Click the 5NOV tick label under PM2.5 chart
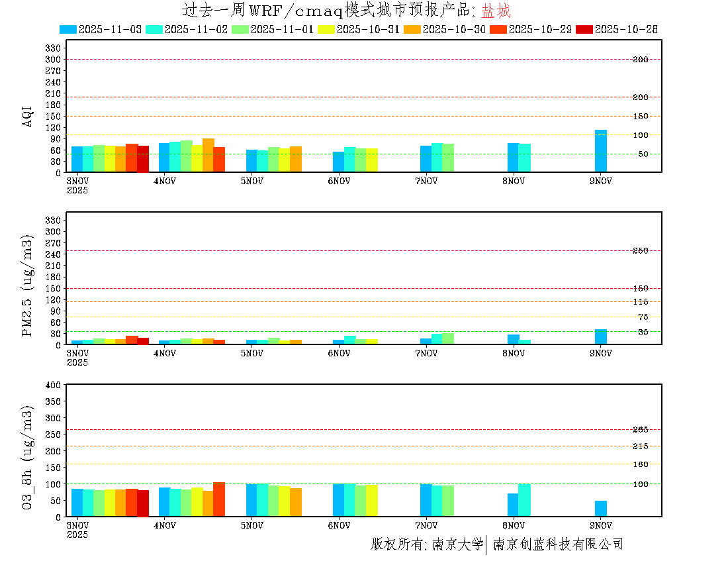Viewport: 728px width, 563px height. [252, 353]
